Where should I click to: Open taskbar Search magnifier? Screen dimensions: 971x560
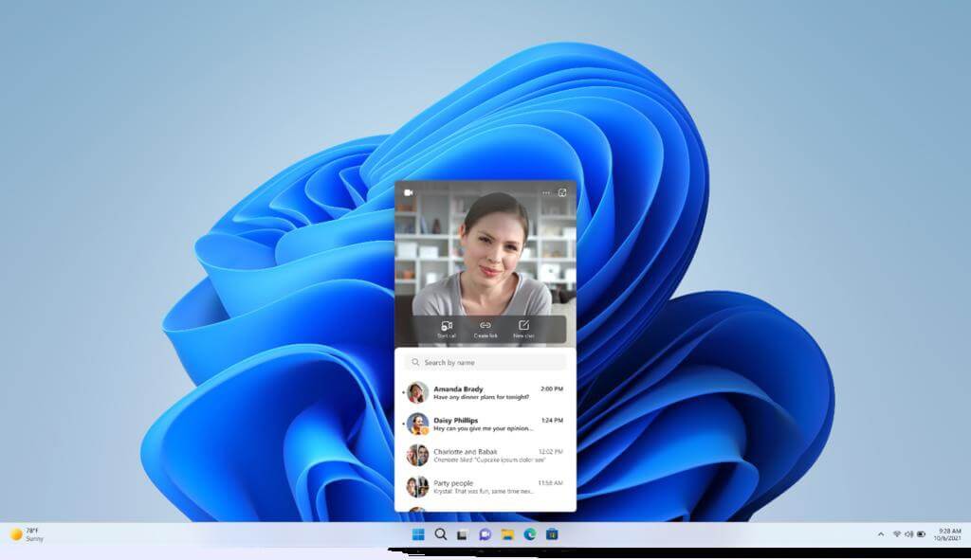click(440, 534)
